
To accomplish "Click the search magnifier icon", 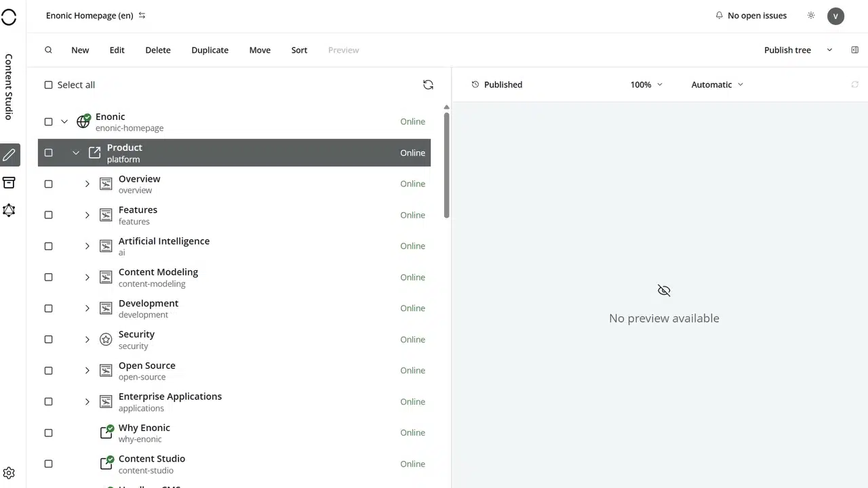I will tap(48, 50).
